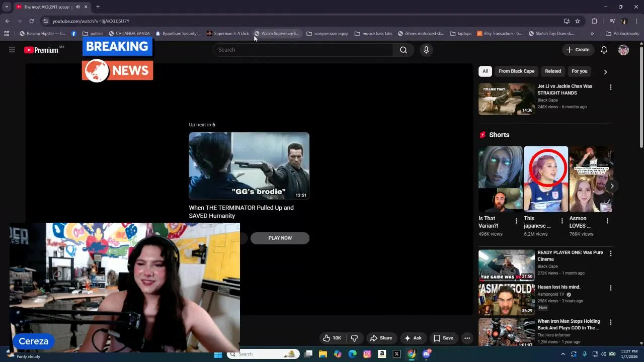Viewport: 644px width, 362px height.
Task: Click the Windows taskbar search box
Action: pos(263,354)
